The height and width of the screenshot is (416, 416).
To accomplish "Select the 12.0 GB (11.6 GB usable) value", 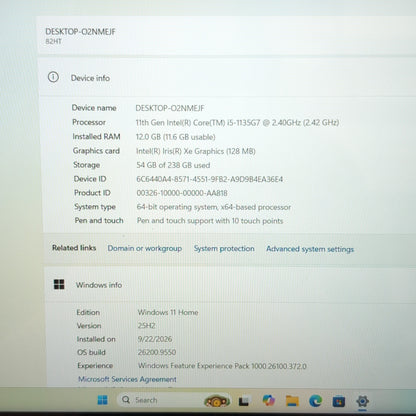I will tap(176, 137).
